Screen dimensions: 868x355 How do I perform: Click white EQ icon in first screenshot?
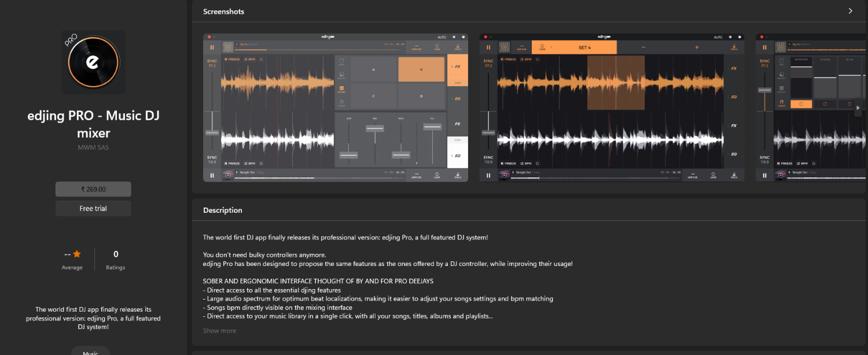coord(457,155)
